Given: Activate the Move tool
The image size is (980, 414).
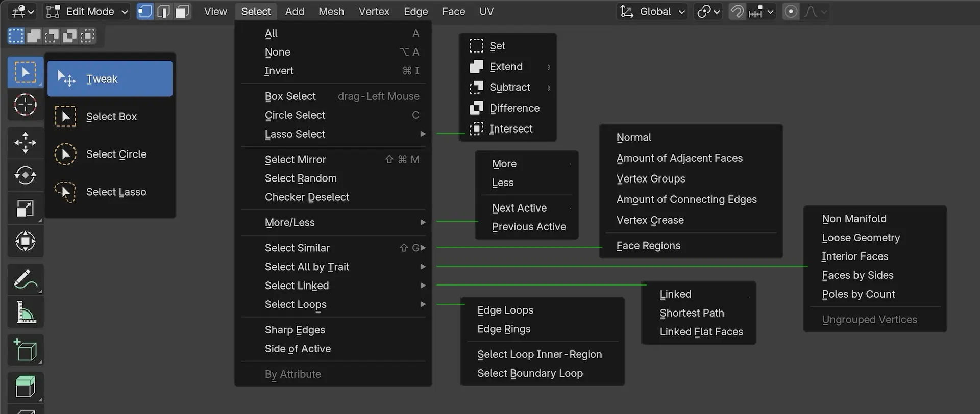Looking at the screenshot, I should 25,143.
